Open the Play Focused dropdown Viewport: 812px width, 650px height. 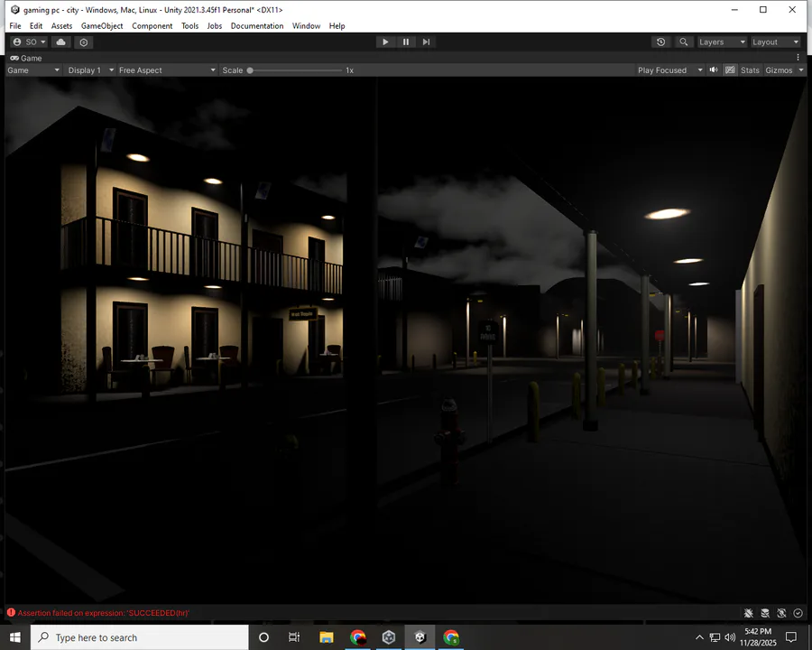[x=670, y=70]
